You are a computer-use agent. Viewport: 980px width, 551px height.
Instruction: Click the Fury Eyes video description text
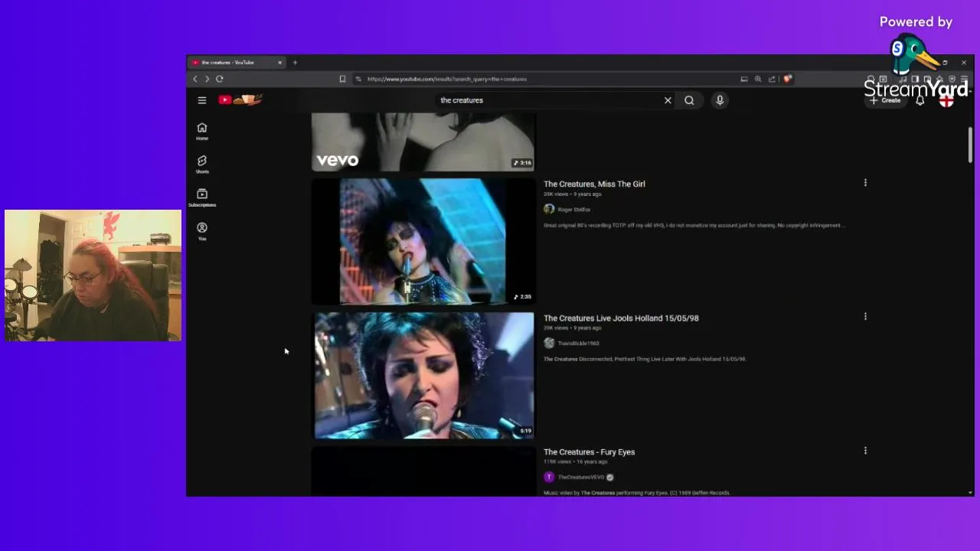click(x=636, y=493)
